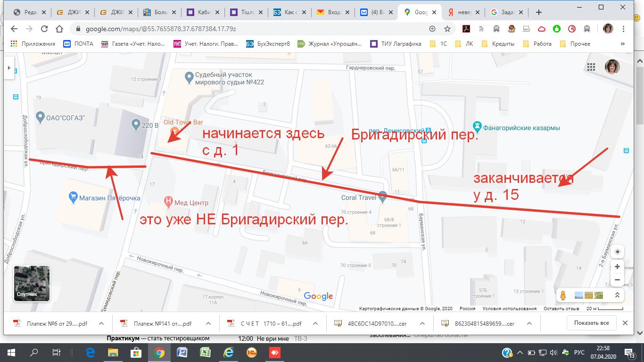Open the ПОЧТА bookmark

coord(78,44)
